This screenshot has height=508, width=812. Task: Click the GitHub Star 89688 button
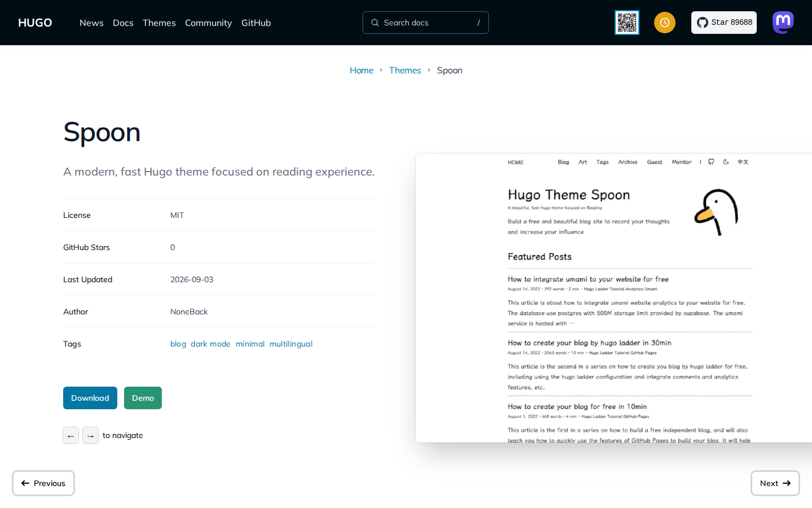point(724,23)
